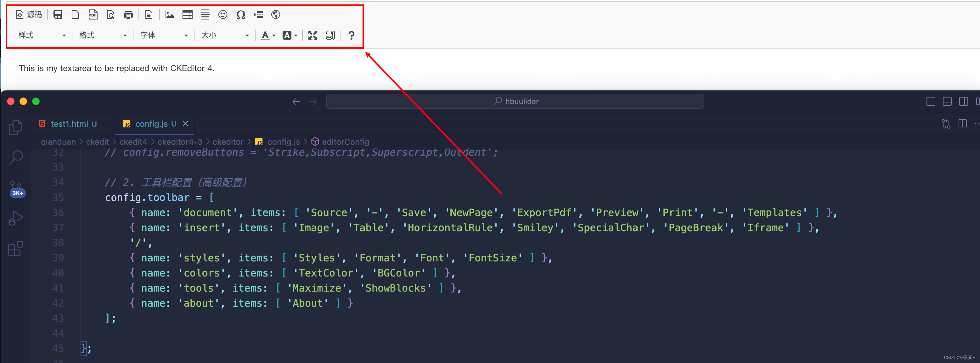This screenshot has width=980, height=363.
Task: Open VS Code Extensions sidebar icon
Action: click(x=16, y=249)
